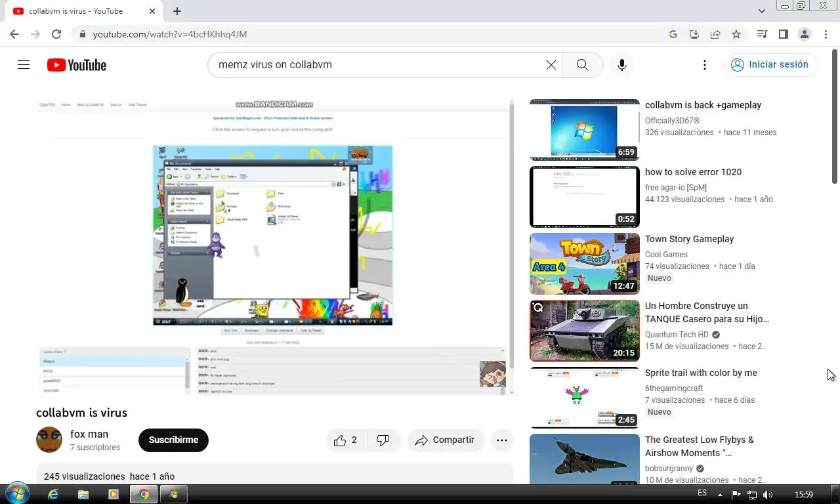Like the video with thumbs up
Image resolution: width=840 pixels, height=504 pixels.
(x=347, y=440)
